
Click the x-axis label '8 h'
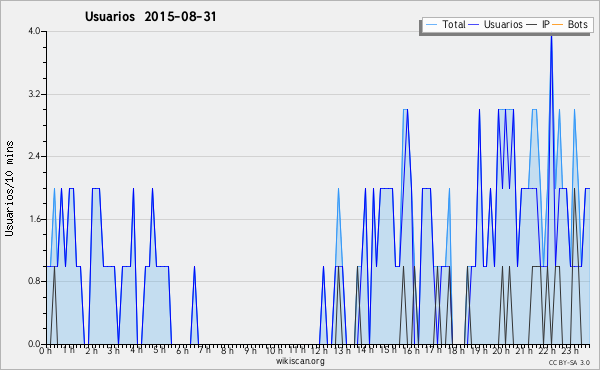coord(227,350)
